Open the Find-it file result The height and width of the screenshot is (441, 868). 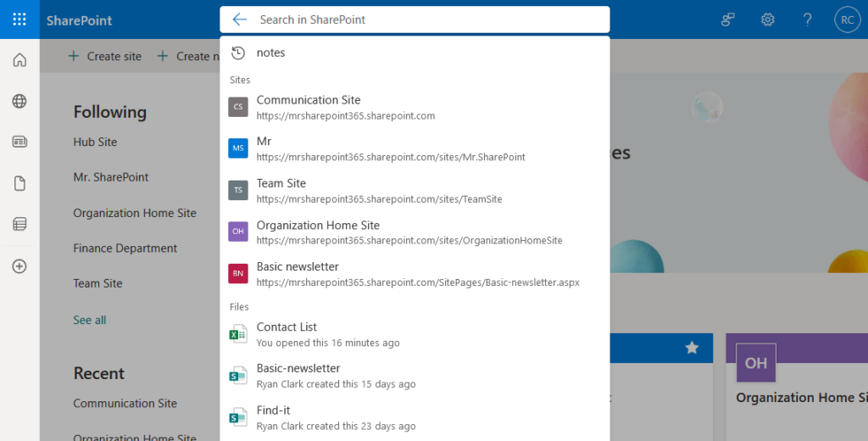pos(415,418)
